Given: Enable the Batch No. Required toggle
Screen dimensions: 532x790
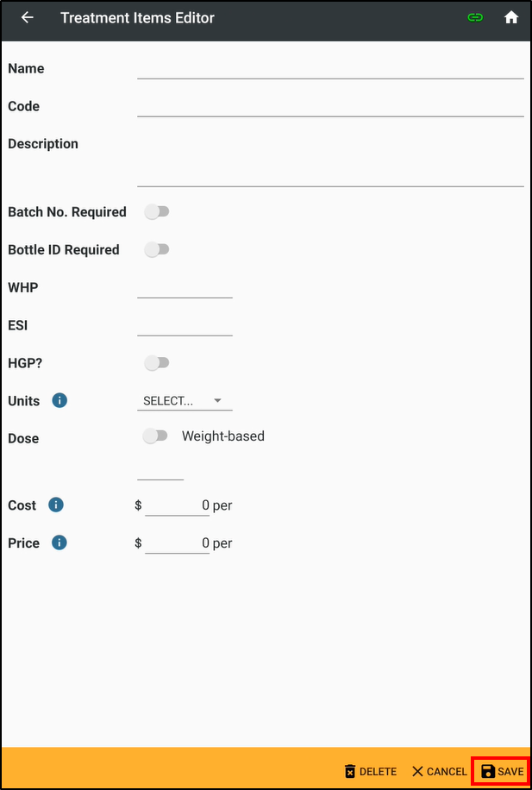Looking at the screenshot, I should click(x=157, y=211).
